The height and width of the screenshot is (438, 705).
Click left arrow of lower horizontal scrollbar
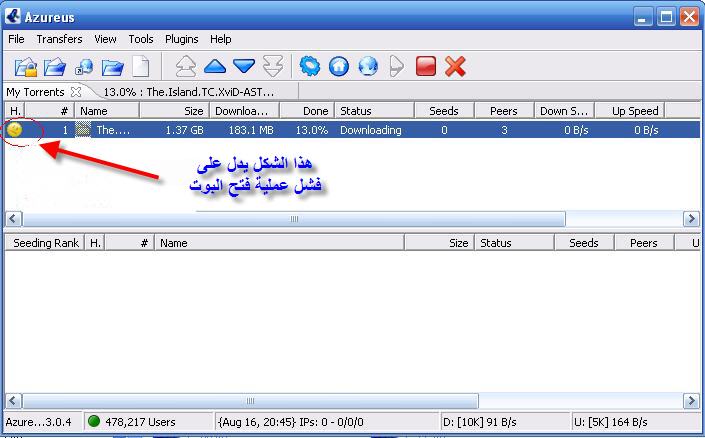point(13,401)
